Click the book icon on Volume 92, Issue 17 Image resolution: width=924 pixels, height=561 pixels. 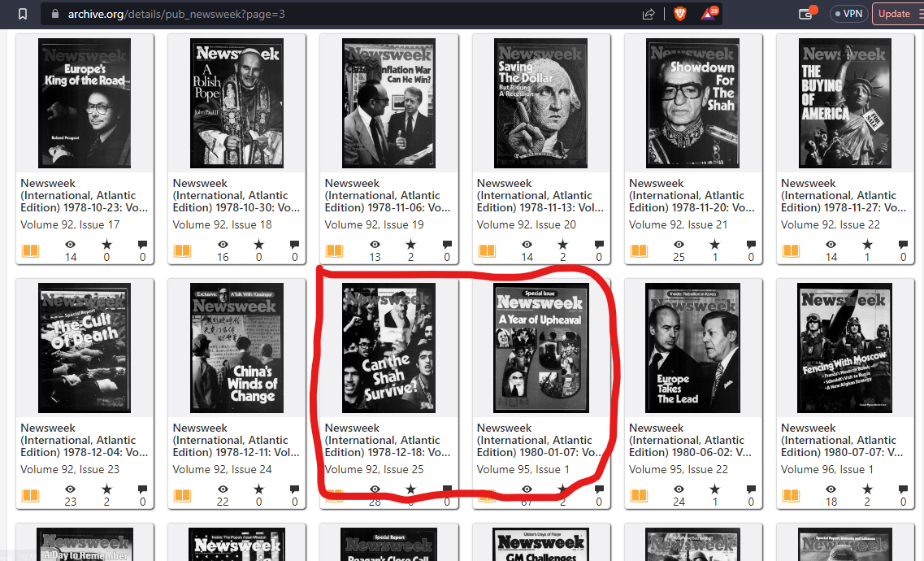click(30, 251)
